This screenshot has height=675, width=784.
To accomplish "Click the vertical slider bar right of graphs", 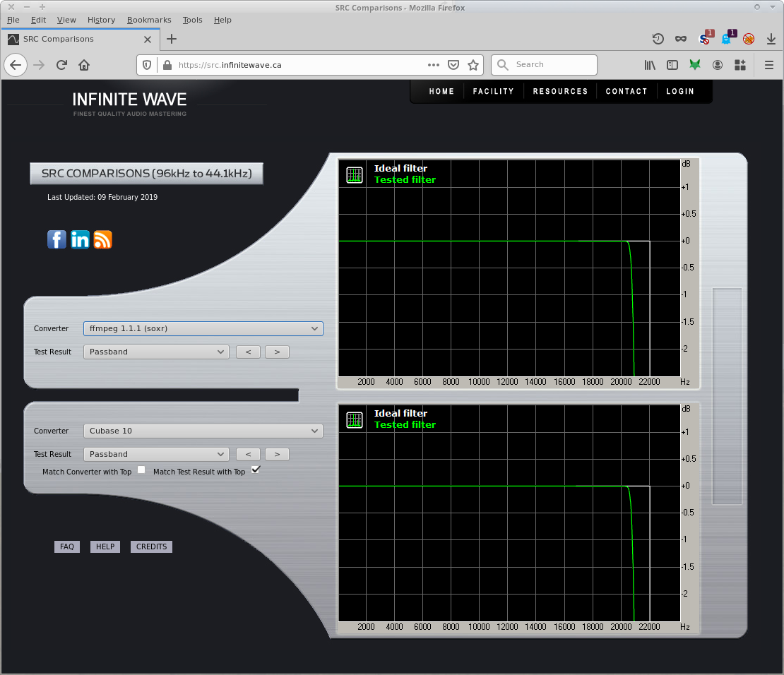I will [x=727, y=396].
